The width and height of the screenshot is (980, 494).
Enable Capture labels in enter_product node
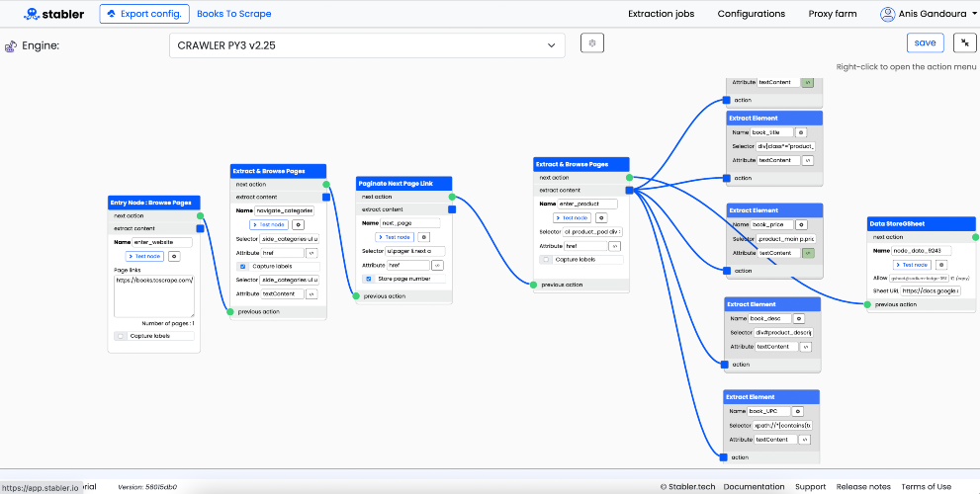coord(546,259)
